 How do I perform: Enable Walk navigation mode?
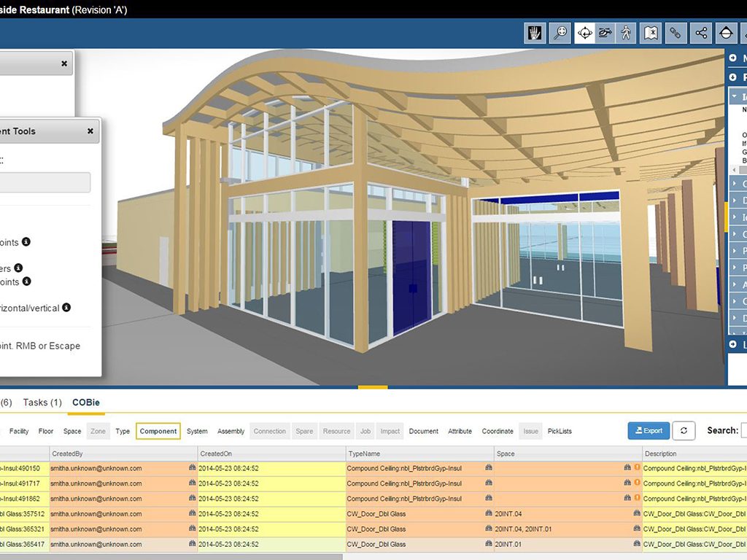626,33
